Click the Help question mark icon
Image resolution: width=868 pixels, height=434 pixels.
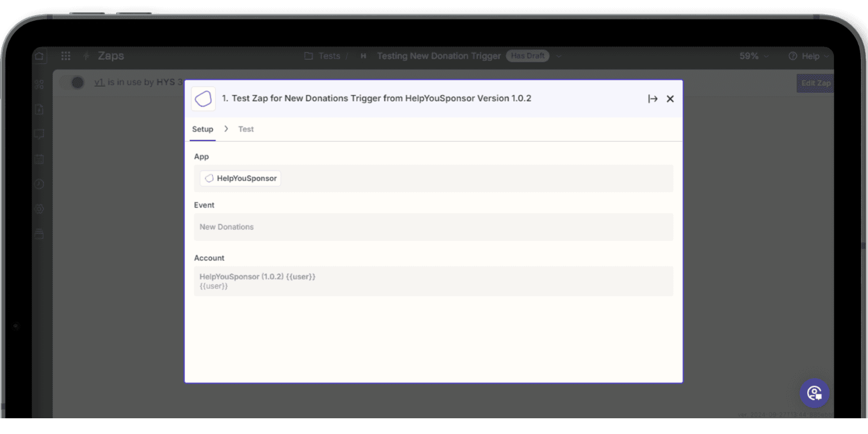(793, 56)
